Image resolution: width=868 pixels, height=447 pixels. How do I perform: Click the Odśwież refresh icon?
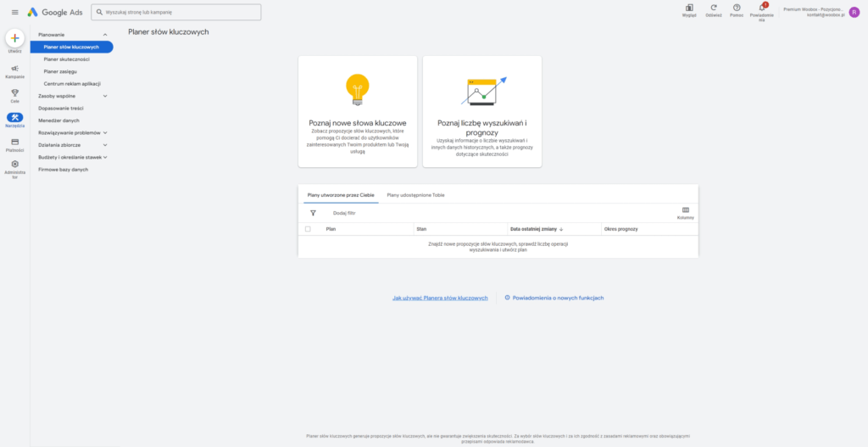pos(713,8)
